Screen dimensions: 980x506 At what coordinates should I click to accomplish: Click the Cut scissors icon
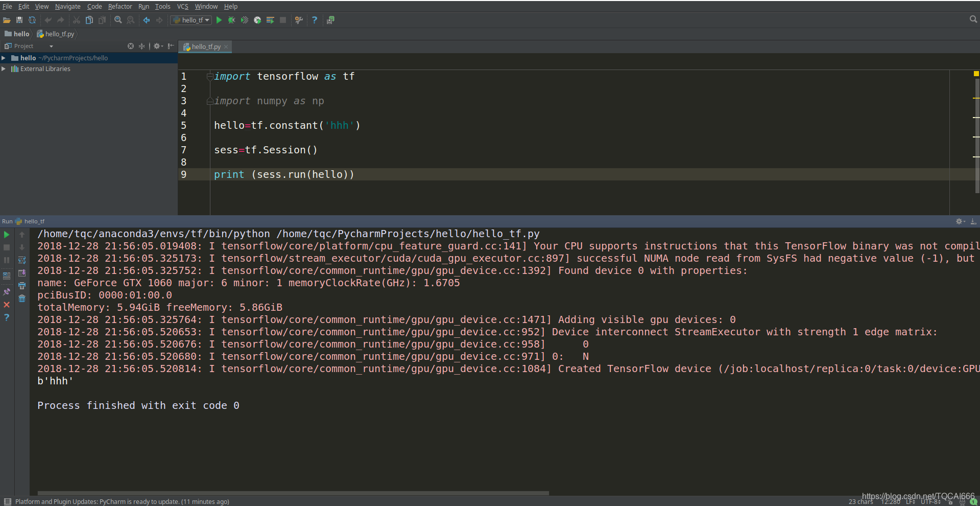click(77, 20)
